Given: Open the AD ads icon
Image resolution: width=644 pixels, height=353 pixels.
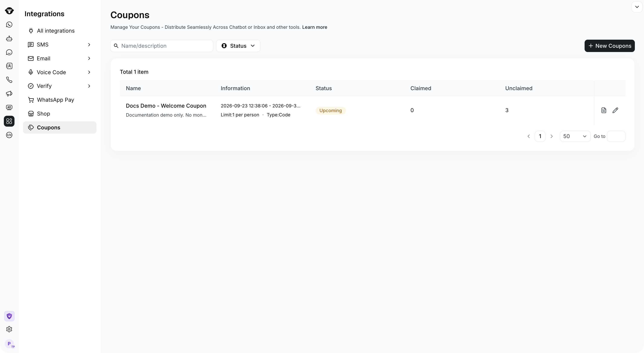Looking at the screenshot, I should pos(9,107).
